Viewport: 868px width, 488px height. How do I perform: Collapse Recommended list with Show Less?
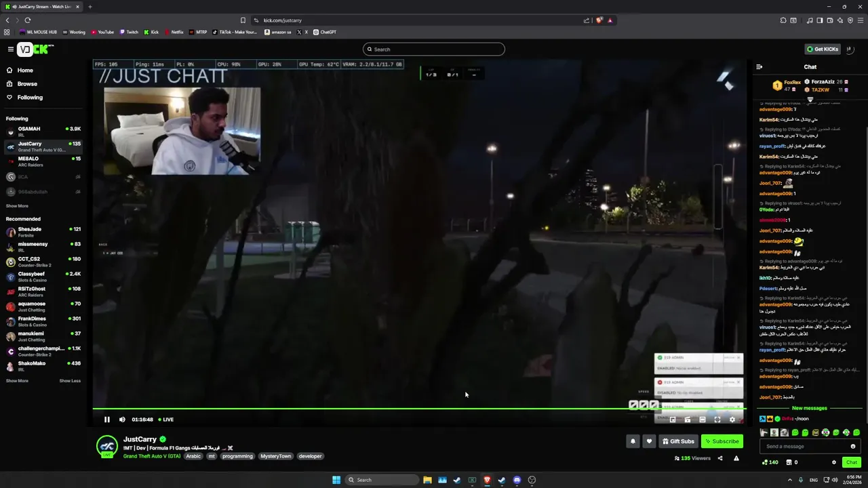pos(70,381)
